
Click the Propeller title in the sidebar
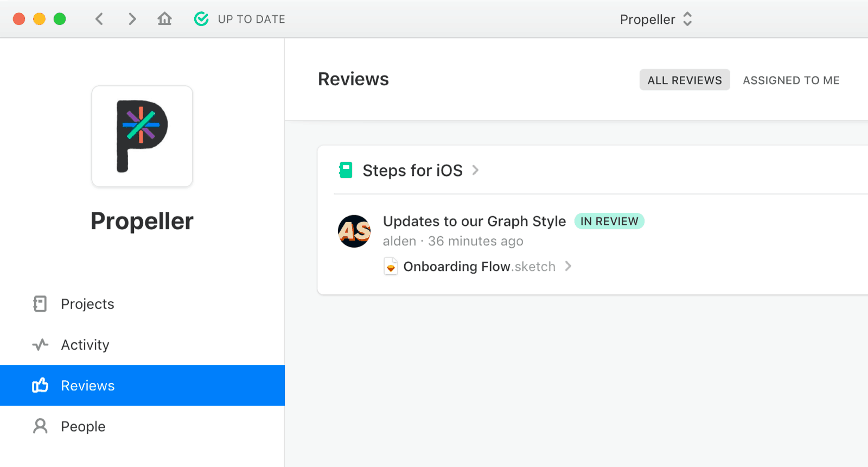click(x=142, y=221)
